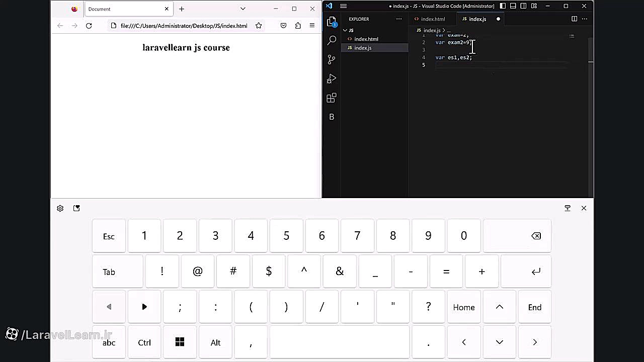Open editor More Actions ellipsis

tap(585, 19)
